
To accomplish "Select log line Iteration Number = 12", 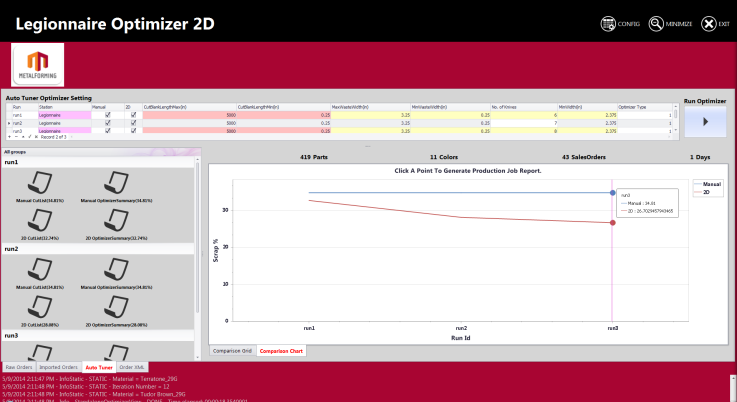I will pos(86,386).
